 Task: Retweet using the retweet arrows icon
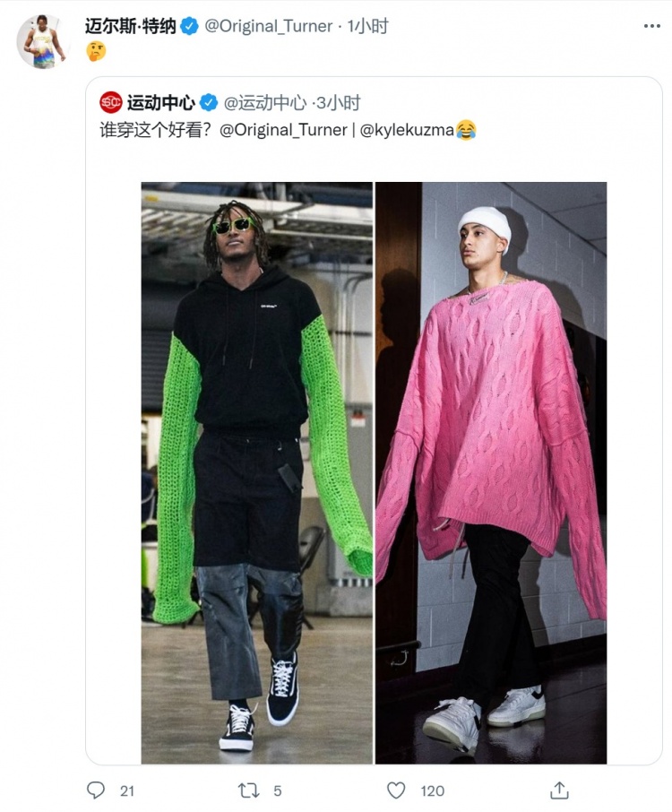coord(248,790)
